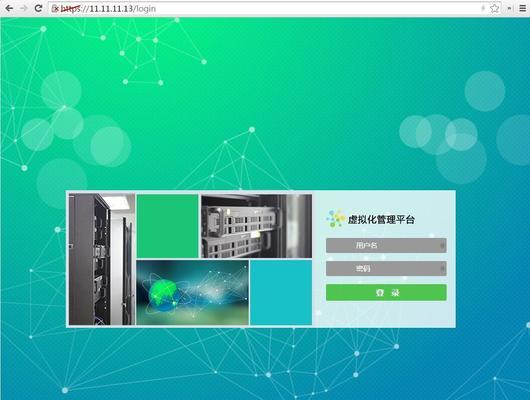Bookmark this page with the star icon
The image size is (530, 400).
pos(494,8)
